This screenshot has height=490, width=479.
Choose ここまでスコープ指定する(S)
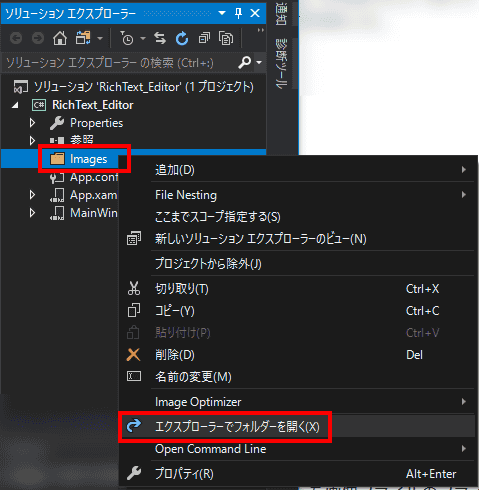coord(298,217)
